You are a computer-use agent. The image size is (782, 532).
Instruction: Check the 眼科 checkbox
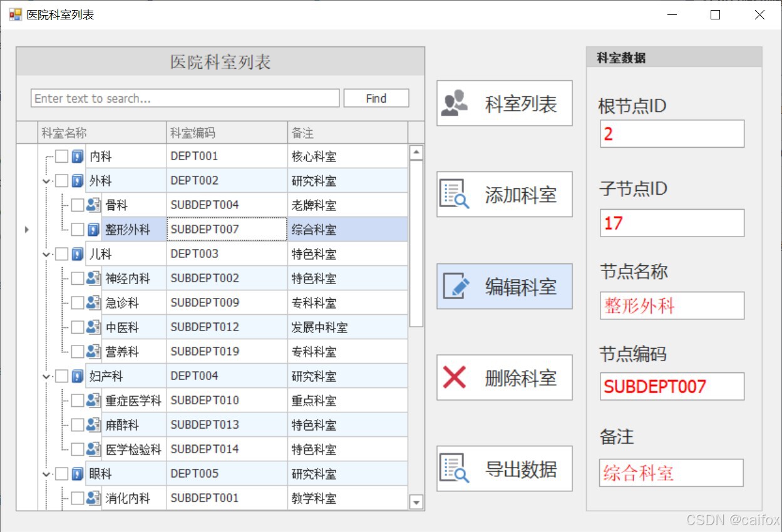(61, 474)
